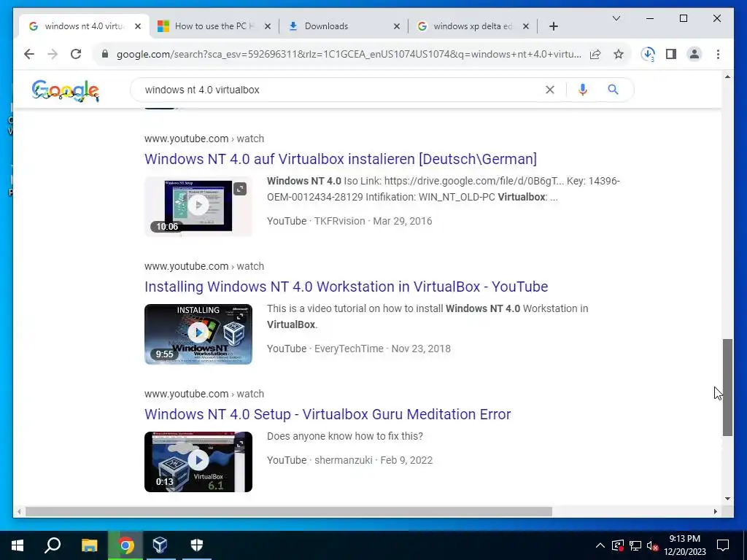The image size is (747, 560).
Task: Open taskbar search magnifier
Action: (x=53, y=545)
